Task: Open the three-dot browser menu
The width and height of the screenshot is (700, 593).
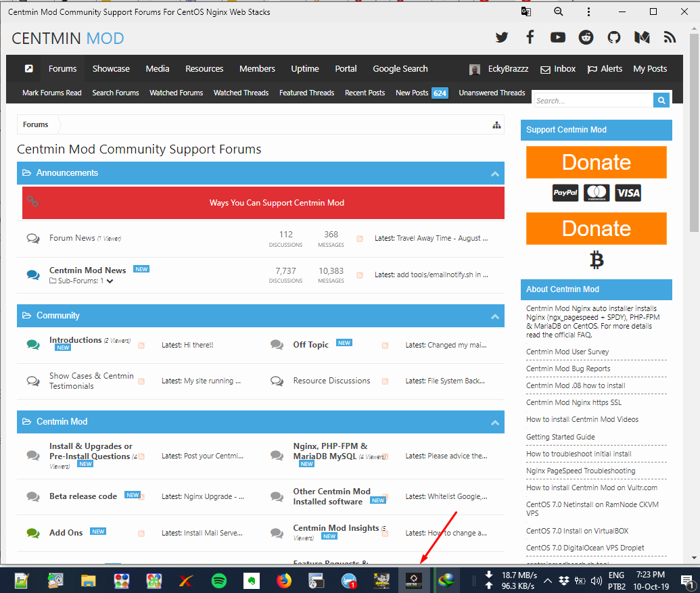Action: pos(588,12)
